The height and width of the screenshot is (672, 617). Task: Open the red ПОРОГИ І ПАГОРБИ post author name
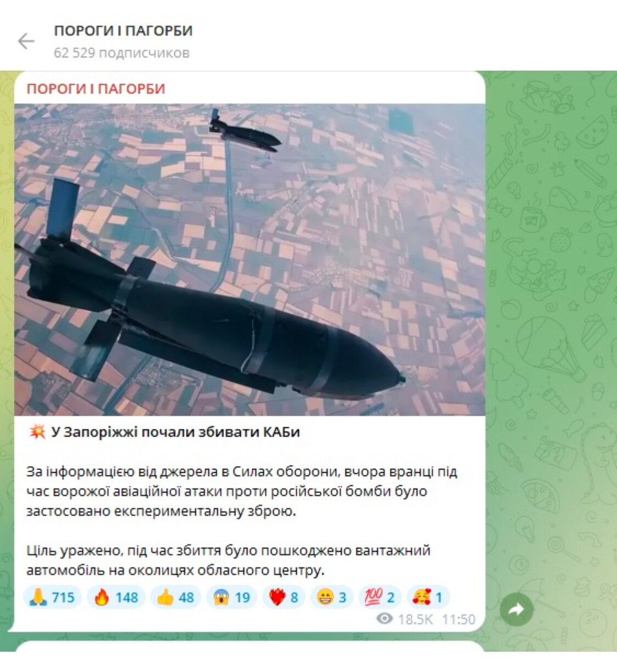click(96, 89)
